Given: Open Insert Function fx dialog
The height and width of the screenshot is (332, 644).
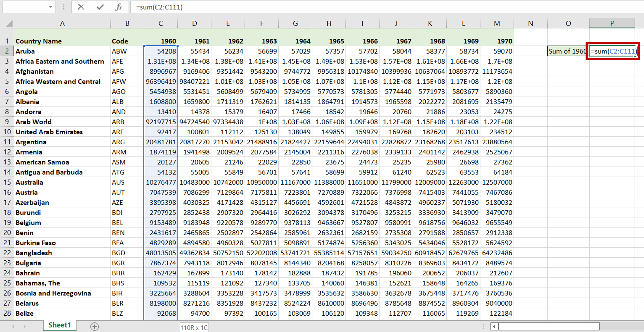Looking at the screenshot, I should click(x=118, y=7).
